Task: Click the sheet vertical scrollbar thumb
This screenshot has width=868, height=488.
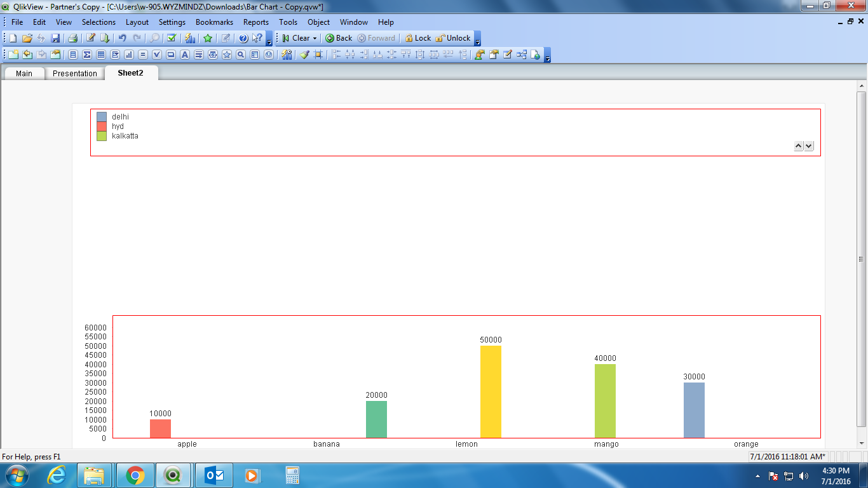Action: pos(862,259)
